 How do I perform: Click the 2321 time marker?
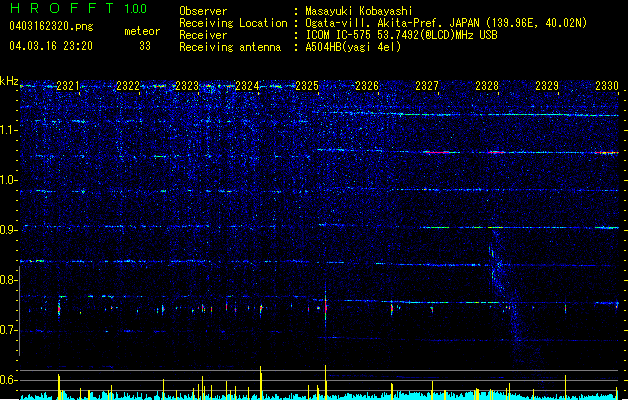tap(68, 86)
